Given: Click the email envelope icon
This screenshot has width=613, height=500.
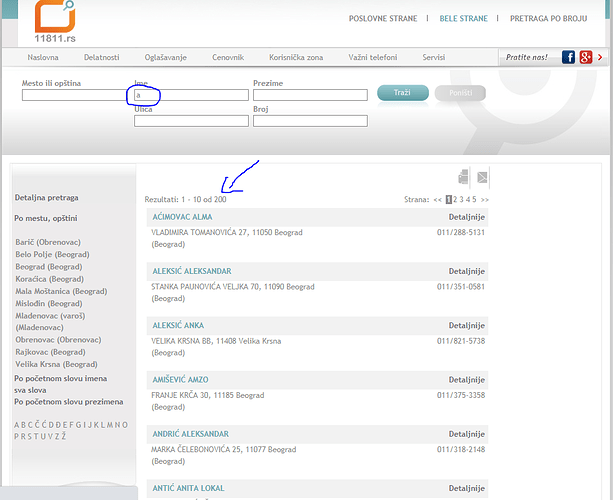Looking at the screenshot, I should [x=482, y=177].
